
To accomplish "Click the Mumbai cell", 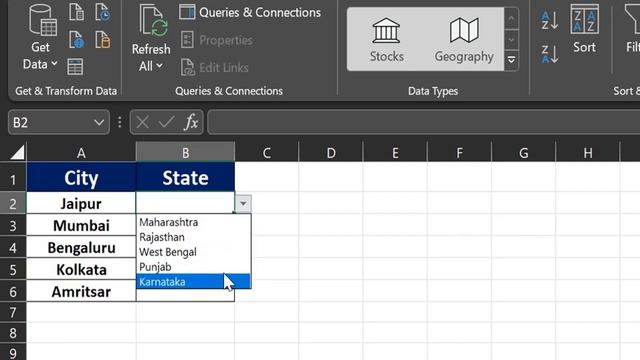I will tap(81, 225).
